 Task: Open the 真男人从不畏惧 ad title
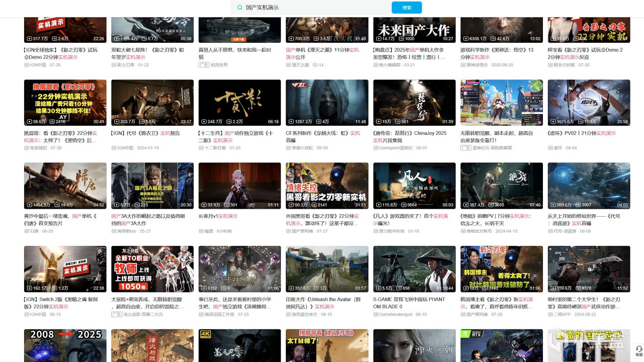click(x=235, y=53)
